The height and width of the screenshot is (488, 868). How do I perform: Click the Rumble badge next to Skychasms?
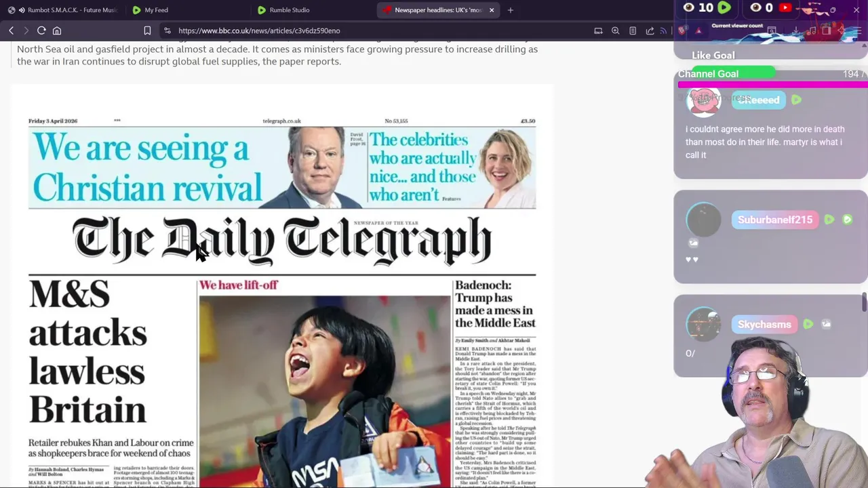(x=808, y=324)
